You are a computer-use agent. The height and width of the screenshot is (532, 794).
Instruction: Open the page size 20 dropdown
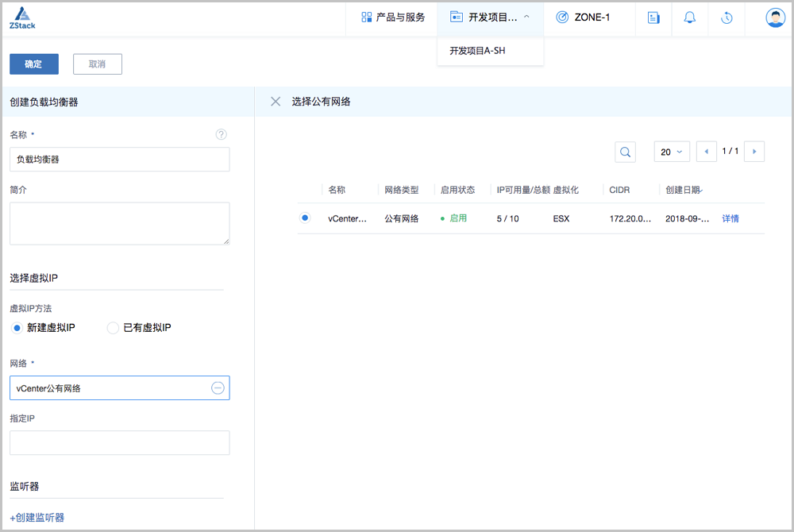[x=671, y=152]
